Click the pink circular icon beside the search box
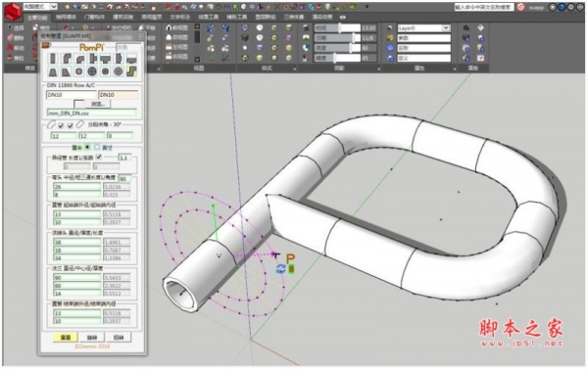This screenshot has width=588, height=369. (520, 7)
